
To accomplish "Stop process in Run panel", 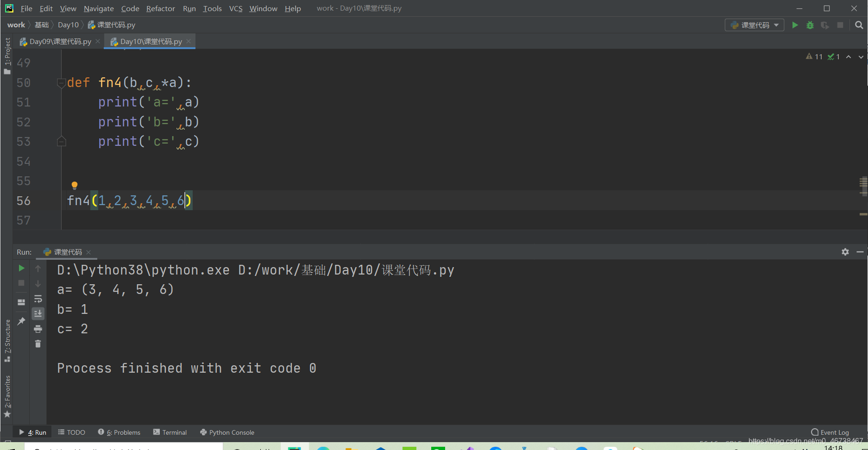I will coord(21,283).
